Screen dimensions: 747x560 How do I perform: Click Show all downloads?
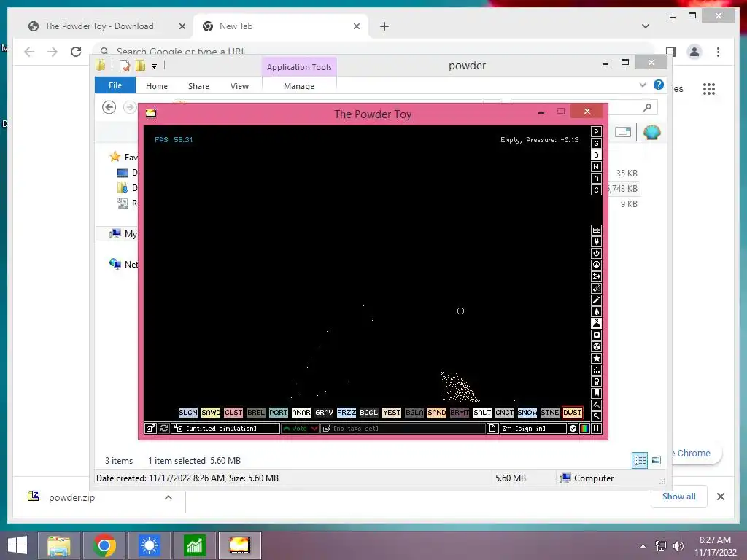click(x=679, y=497)
